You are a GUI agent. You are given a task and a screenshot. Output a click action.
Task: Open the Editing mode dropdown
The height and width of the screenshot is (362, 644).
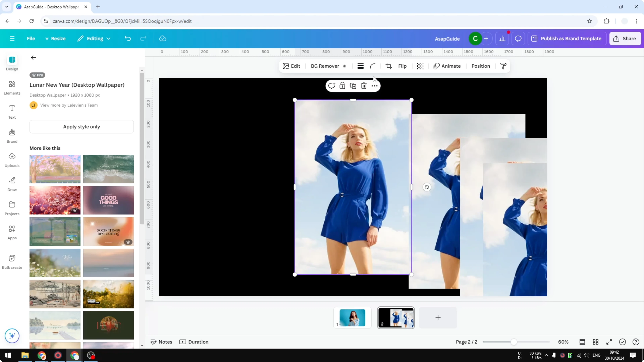coord(94,38)
